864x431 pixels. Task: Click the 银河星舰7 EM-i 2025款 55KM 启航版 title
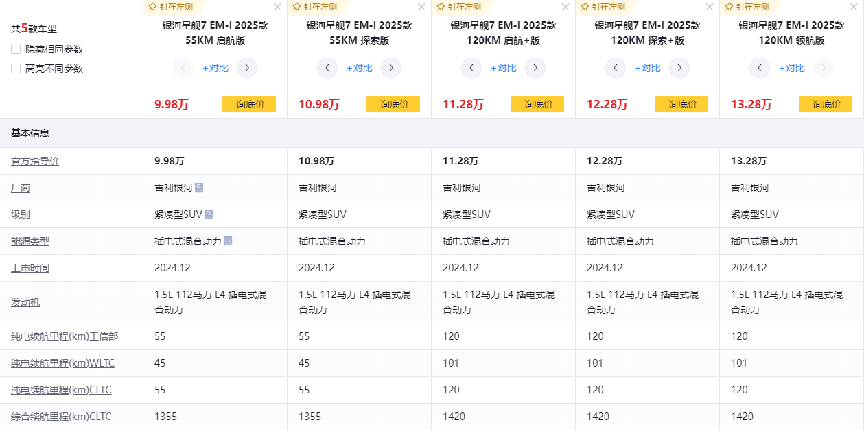pos(215,33)
